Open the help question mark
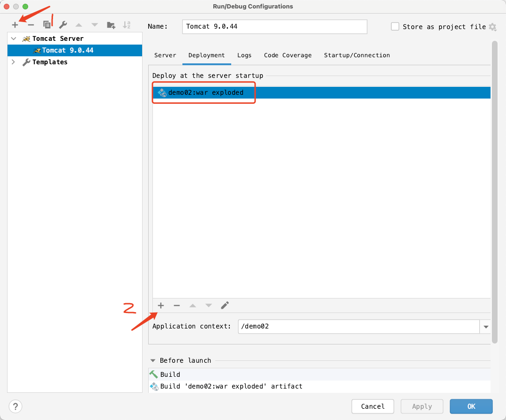The width and height of the screenshot is (506, 420). [x=15, y=406]
